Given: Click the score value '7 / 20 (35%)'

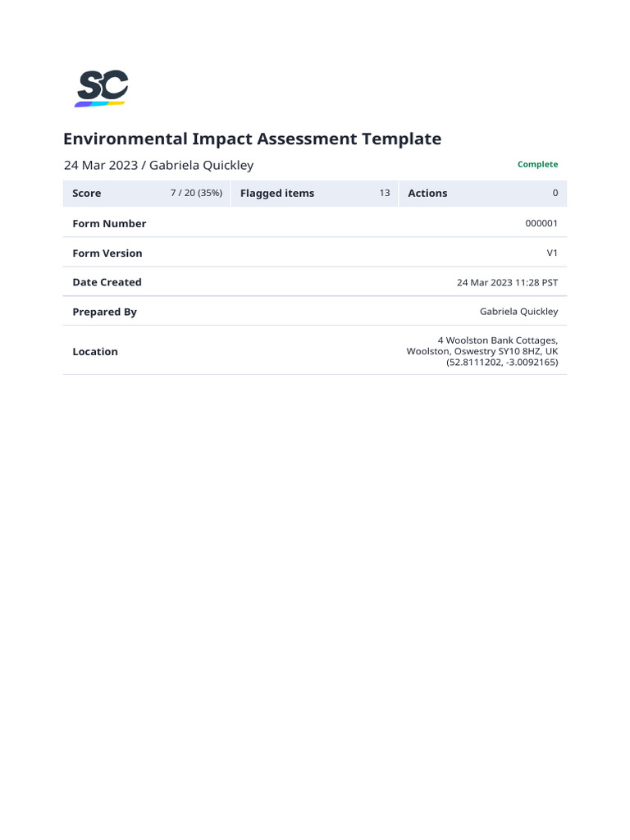Looking at the screenshot, I should pyautogui.click(x=196, y=193).
